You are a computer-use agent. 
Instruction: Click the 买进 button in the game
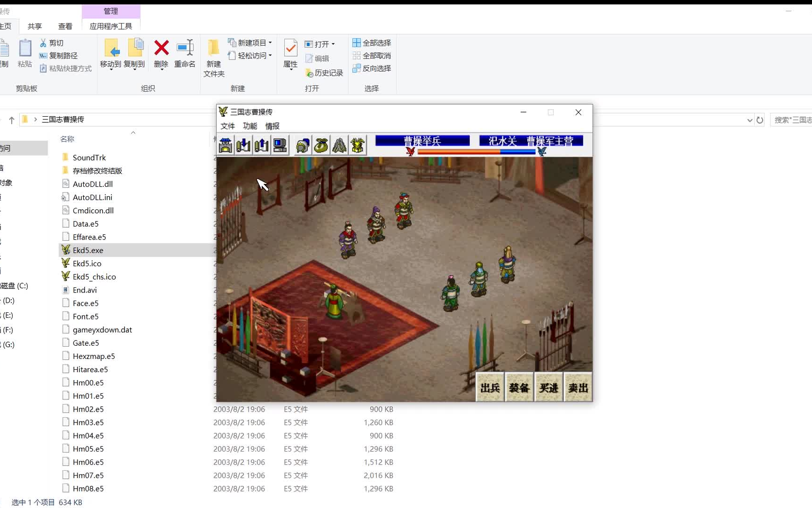[x=548, y=387]
